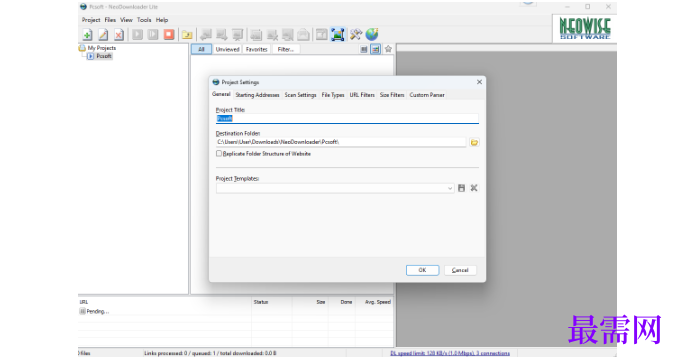This screenshot has width=680, height=361.
Task: Toggle the fit-image-to-window picture icon
Action: pos(337,35)
